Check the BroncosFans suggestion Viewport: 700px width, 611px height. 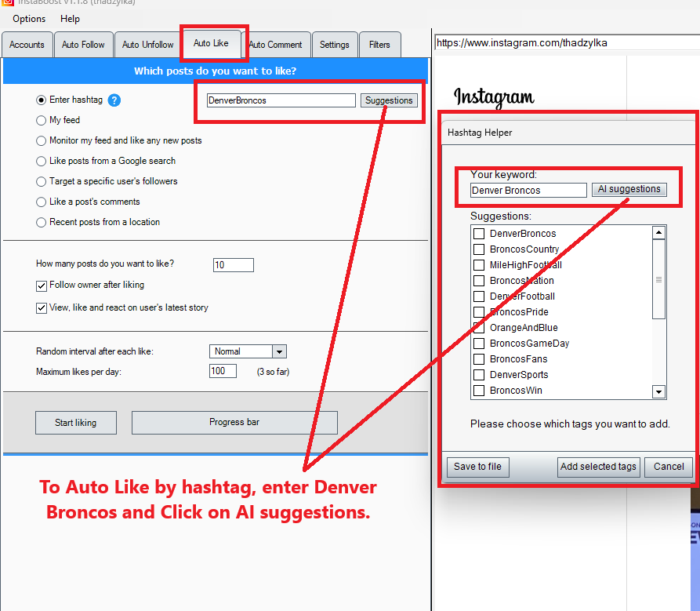479,359
